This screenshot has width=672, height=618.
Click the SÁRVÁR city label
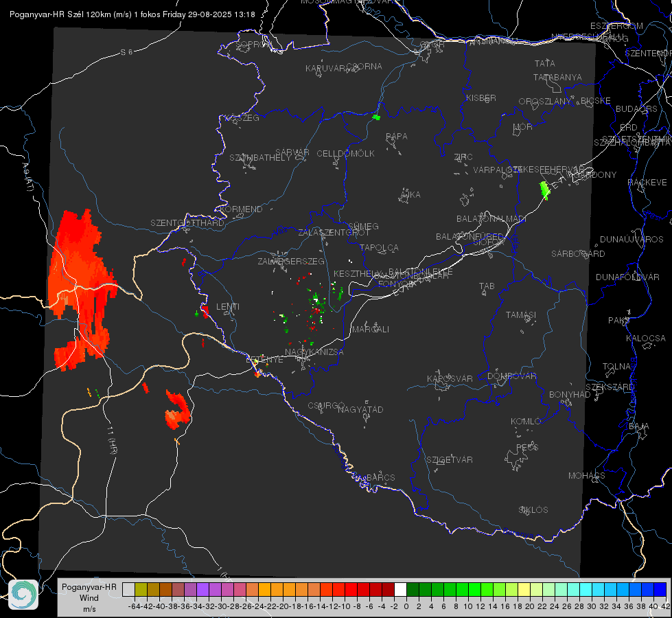coord(292,152)
